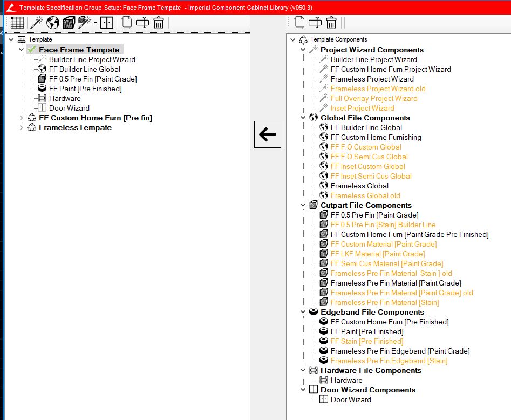Click the rename icon in left toolbar
This screenshot has height=420, width=511.
142,23
